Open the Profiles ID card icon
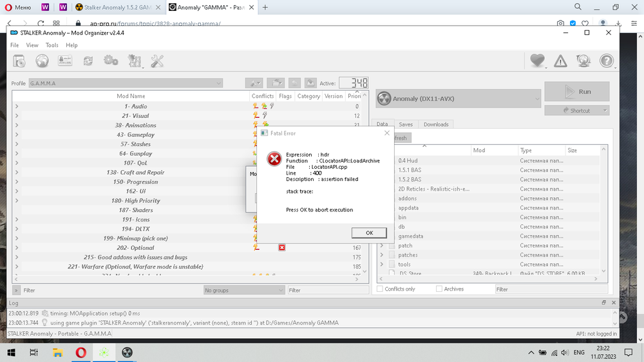Viewport: 644px width, 362px height. click(x=64, y=61)
